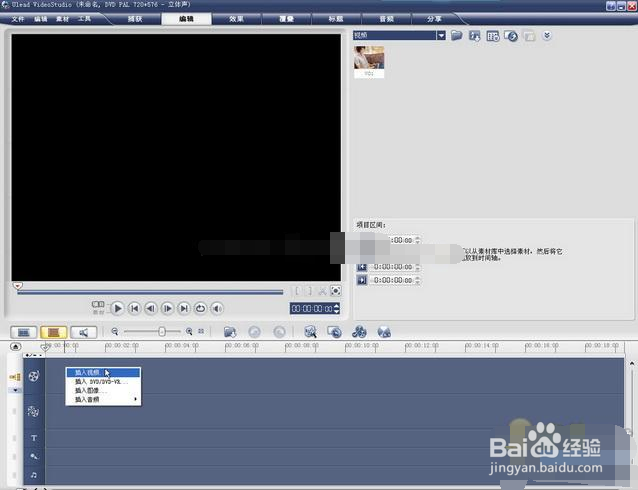This screenshot has height=490, width=638.
Task: Toggle ripple editing beside the video track
Action: (15, 377)
